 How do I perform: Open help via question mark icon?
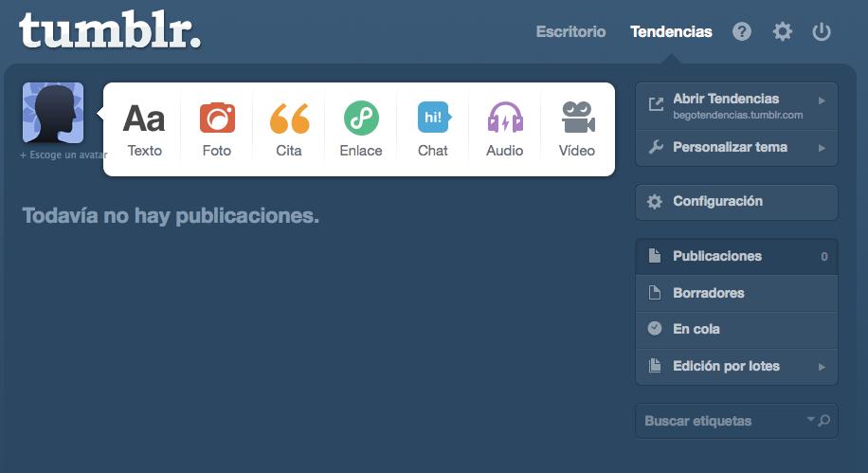pyautogui.click(x=742, y=31)
